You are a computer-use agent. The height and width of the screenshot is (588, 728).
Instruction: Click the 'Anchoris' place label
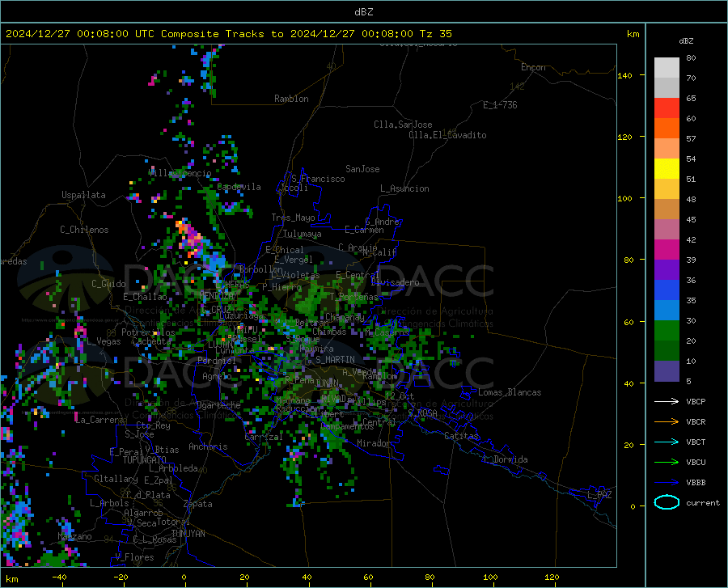coord(208,447)
